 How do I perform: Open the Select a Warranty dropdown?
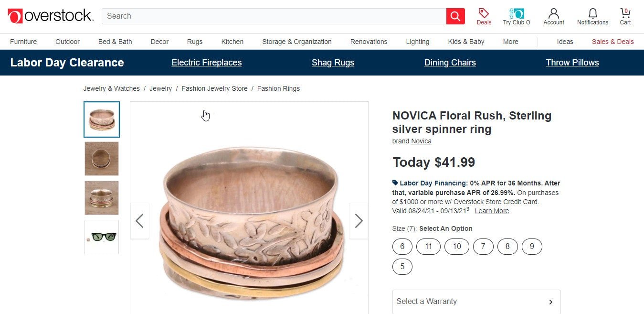476,302
